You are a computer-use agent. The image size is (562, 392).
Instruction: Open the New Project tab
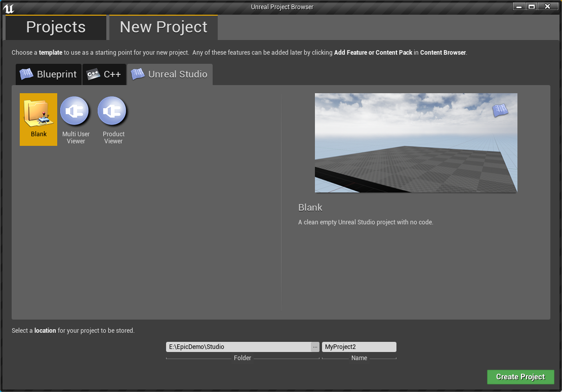[x=164, y=27]
